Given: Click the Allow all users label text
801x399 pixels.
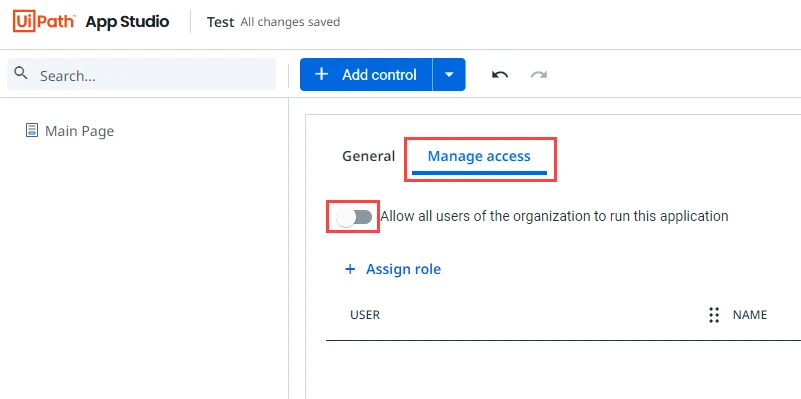Looking at the screenshot, I should (554, 216).
